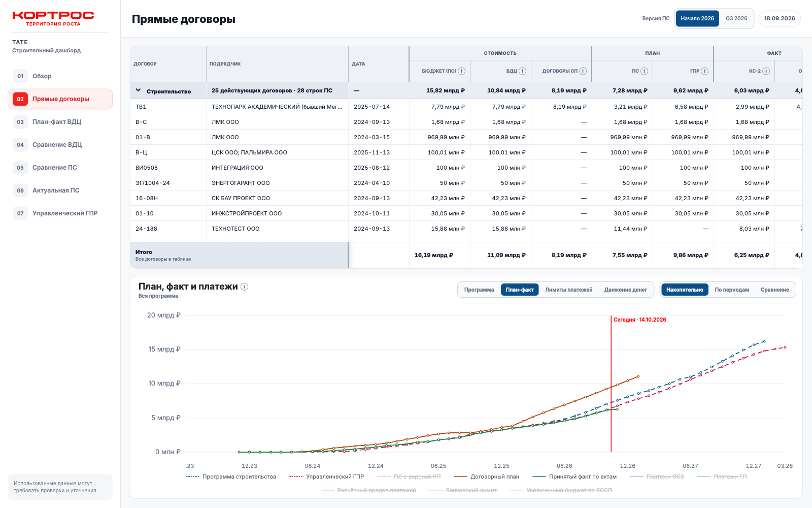Select the План-факт chart tab
The height and width of the screenshot is (508, 812).
point(520,290)
